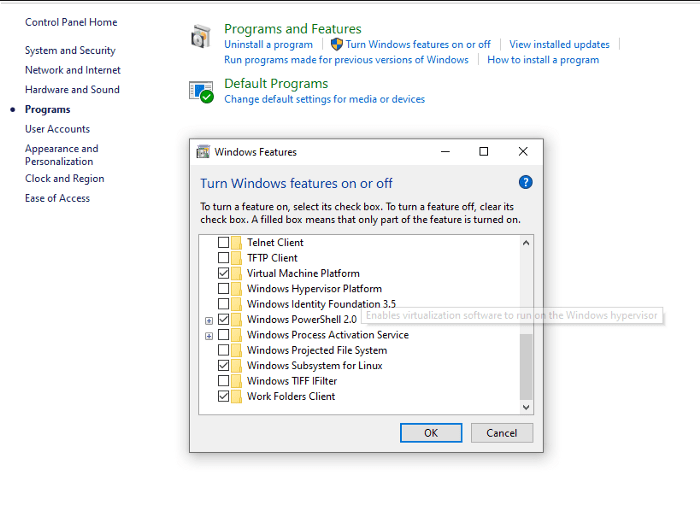Confirm changes with the OK button

click(x=431, y=433)
